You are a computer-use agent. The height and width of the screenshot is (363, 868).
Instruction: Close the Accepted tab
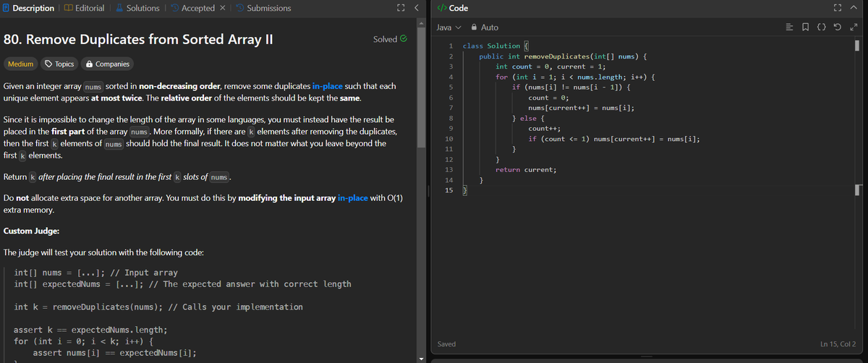click(x=224, y=8)
